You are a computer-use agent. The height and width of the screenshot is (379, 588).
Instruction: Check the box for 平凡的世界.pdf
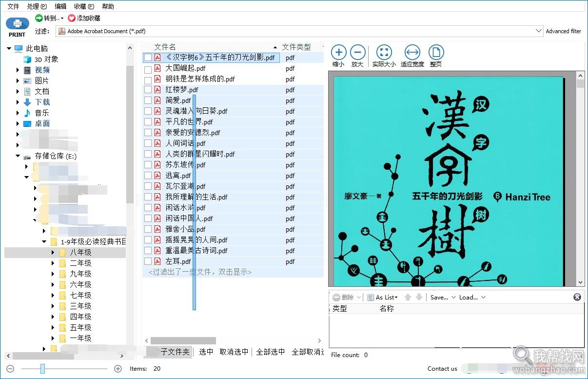click(x=148, y=122)
